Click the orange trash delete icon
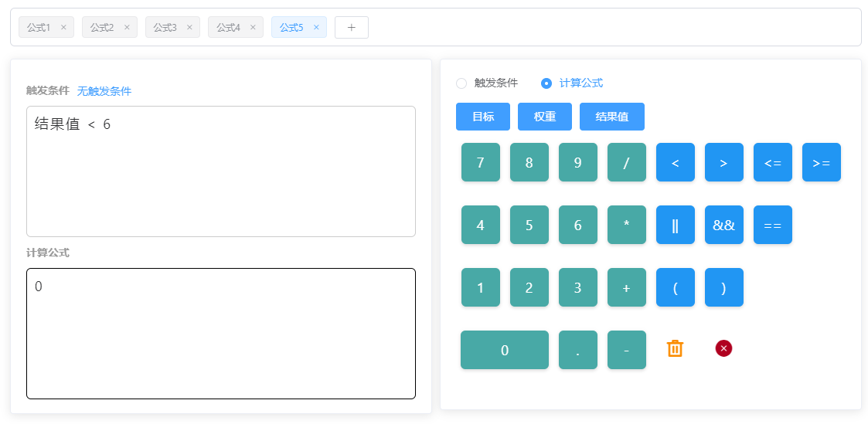This screenshot has height=424, width=868. (x=675, y=349)
